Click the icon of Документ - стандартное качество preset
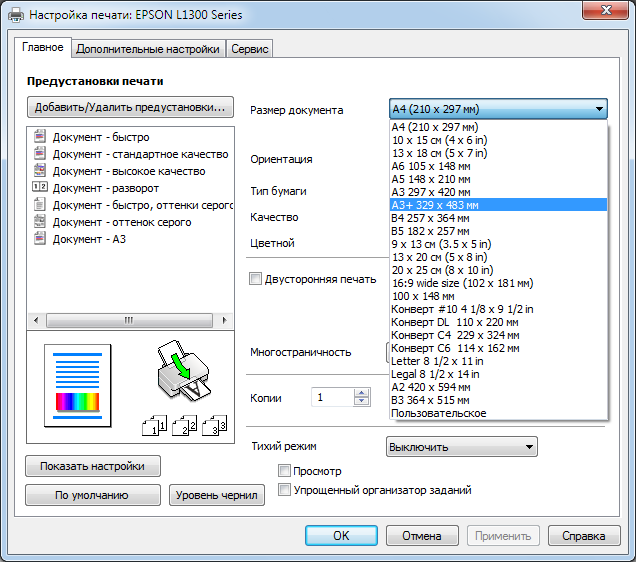This screenshot has width=636, height=562. pos(39,153)
